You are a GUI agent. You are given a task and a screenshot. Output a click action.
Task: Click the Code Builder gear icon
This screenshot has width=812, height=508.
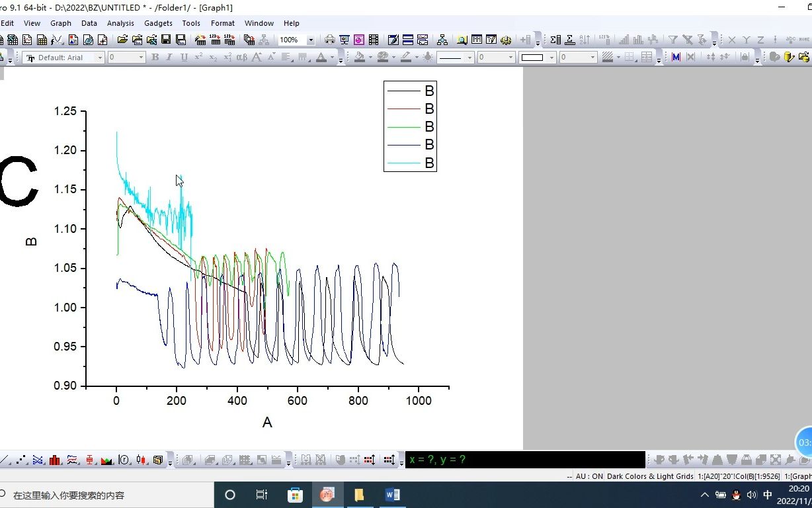click(x=506, y=40)
